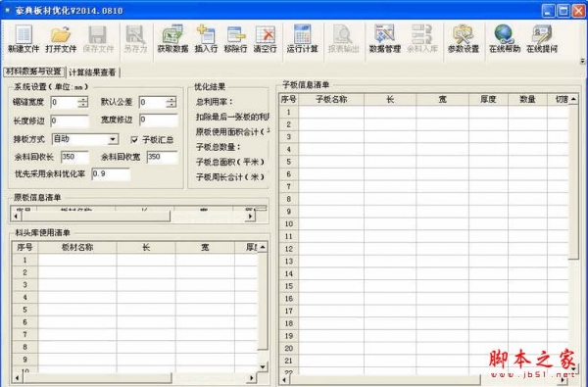This screenshot has height=387, width=588.
Task: Click the 宽度修边 input field
Action: pyautogui.click(x=158, y=120)
